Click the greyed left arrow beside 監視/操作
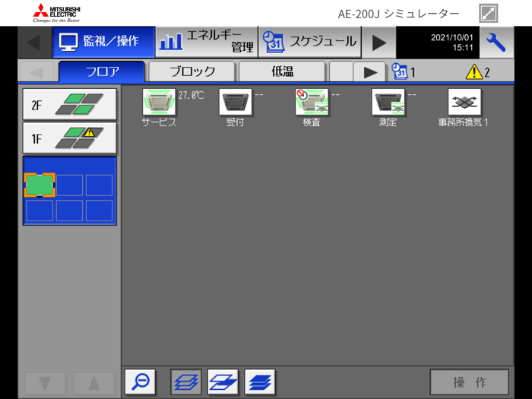532x399 pixels. [x=35, y=43]
